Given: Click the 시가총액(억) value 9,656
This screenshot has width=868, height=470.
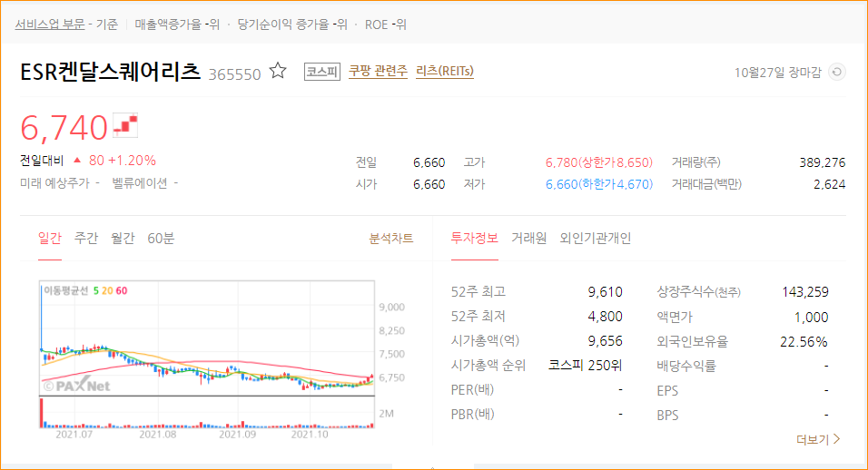Looking at the screenshot, I should pos(605,340).
